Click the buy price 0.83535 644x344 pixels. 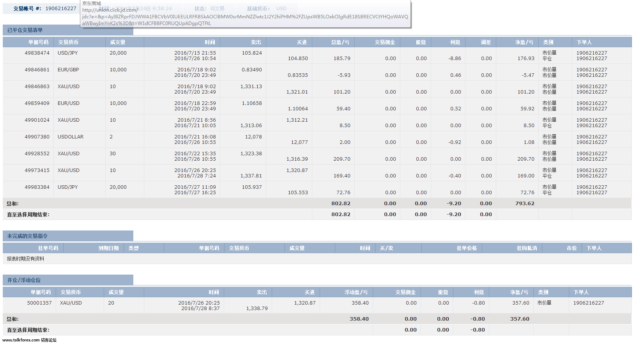point(298,75)
